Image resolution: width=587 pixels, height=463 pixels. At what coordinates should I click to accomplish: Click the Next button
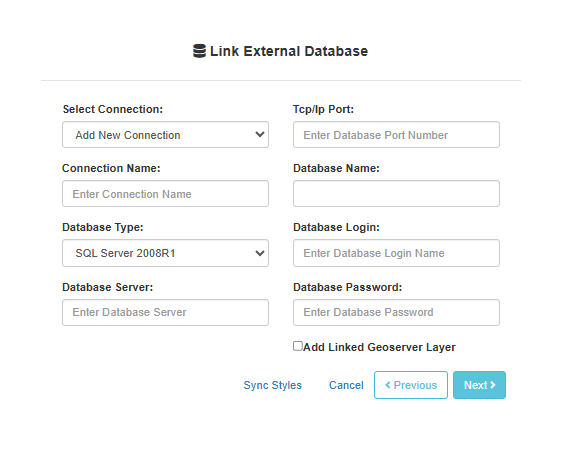tap(479, 385)
